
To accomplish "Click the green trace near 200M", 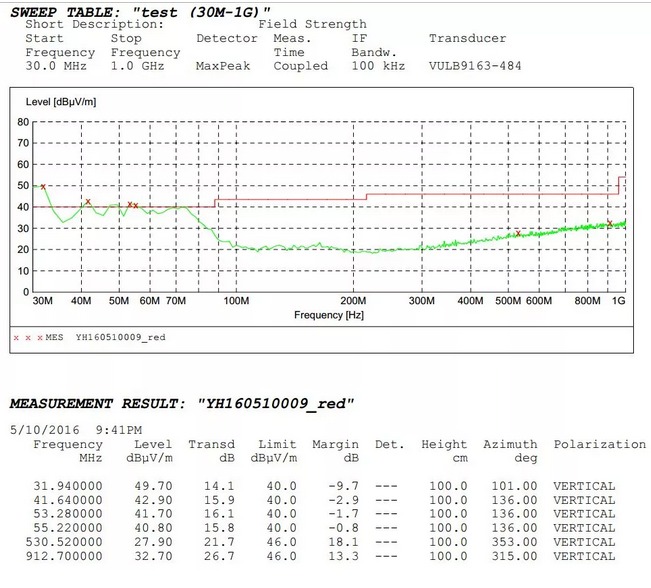I will coord(353,250).
